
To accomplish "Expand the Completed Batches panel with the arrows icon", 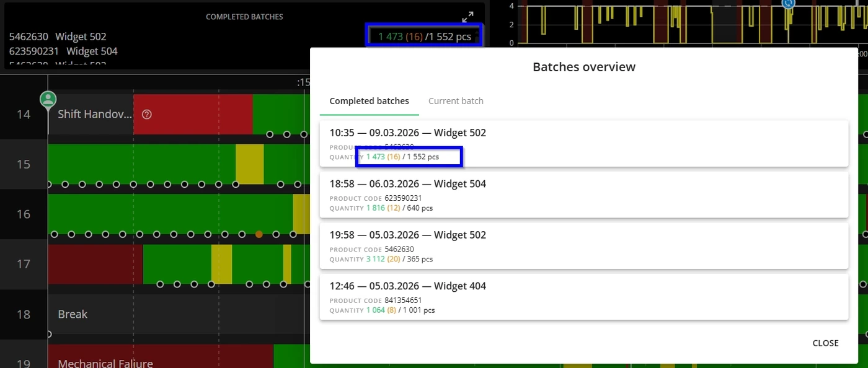I will pos(467,17).
